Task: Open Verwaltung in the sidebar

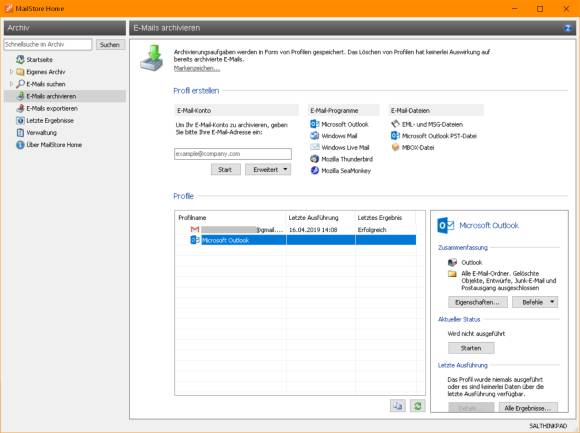Action: (41, 132)
